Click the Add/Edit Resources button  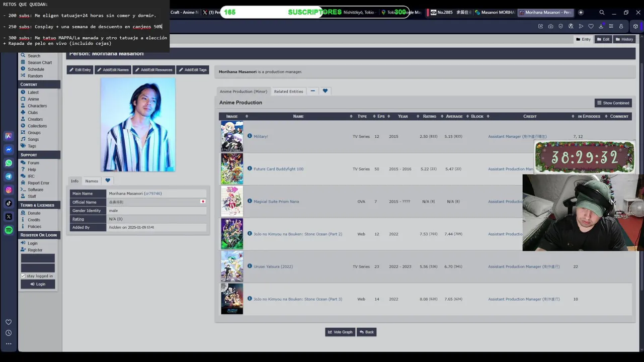pyautogui.click(x=153, y=70)
